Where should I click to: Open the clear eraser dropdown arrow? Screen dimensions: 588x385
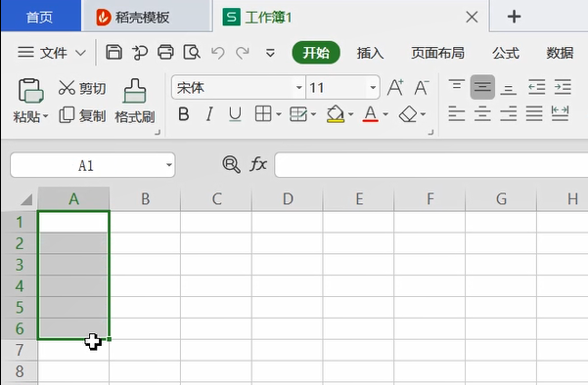(x=423, y=114)
